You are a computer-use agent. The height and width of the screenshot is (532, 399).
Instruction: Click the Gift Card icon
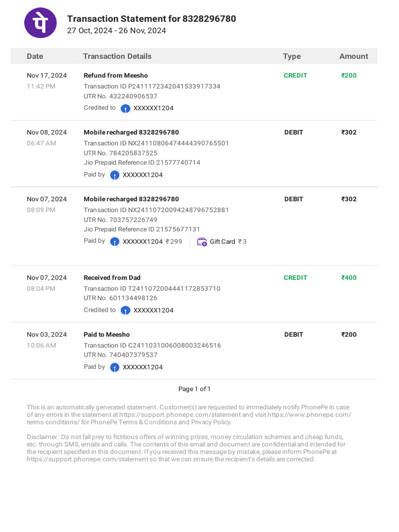pyautogui.click(x=202, y=242)
